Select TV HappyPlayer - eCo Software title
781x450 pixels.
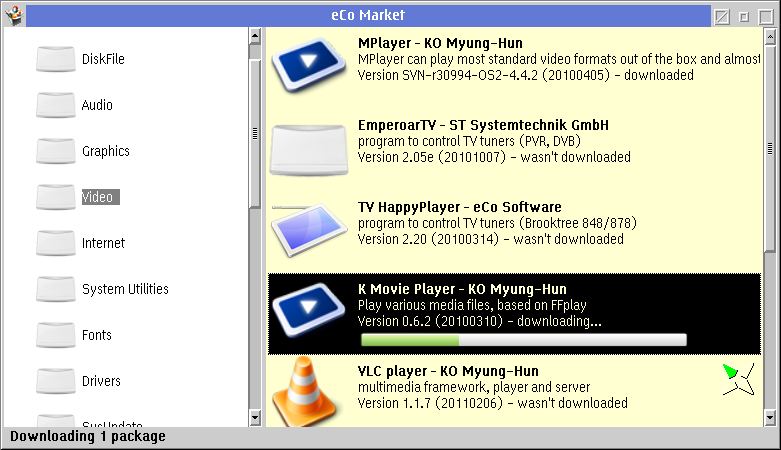click(459, 207)
